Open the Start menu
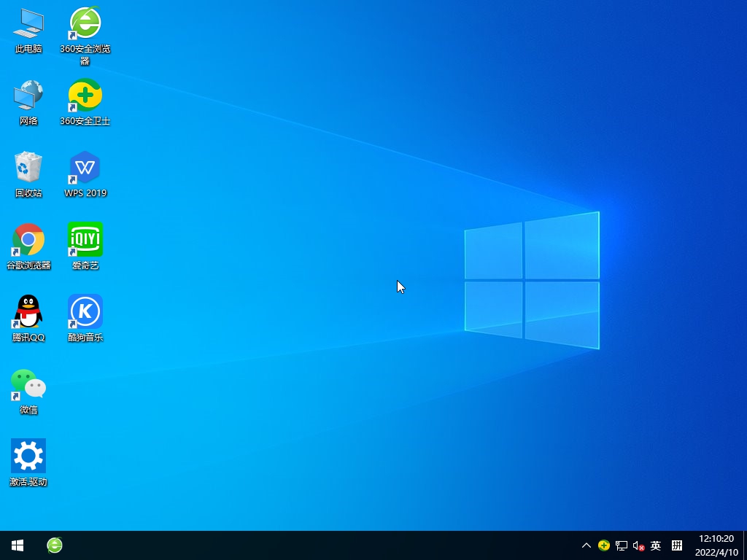The width and height of the screenshot is (747, 560). [x=17, y=545]
